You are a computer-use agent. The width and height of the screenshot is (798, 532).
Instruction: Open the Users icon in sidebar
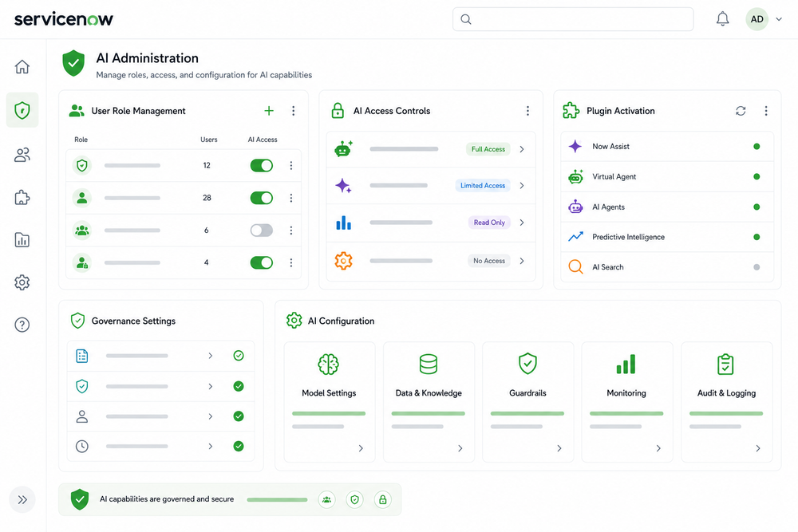(22, 155)
